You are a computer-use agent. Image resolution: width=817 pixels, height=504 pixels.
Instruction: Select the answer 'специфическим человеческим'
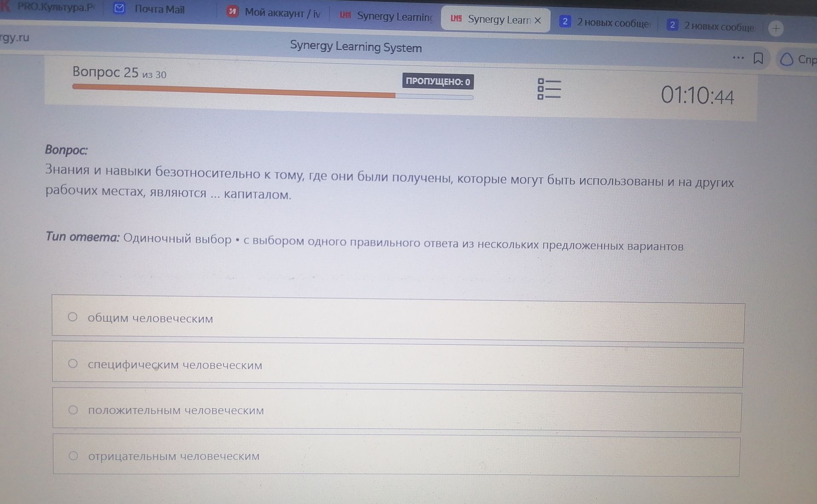coord(397,365)
